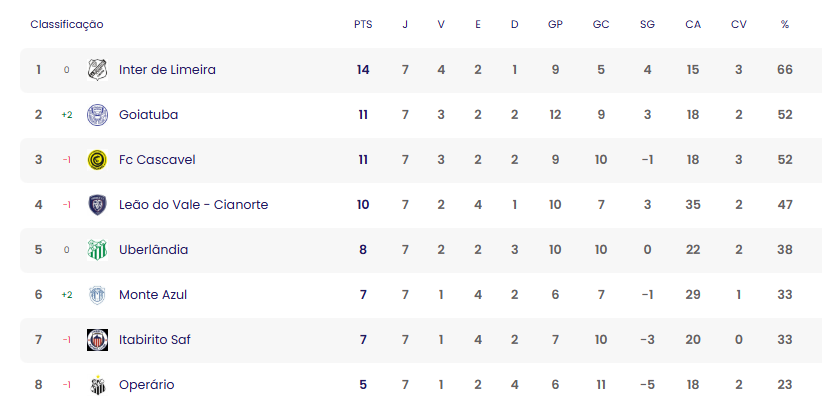Screen dimensions: 822x418
Task: Open the Itabirito Saf team name
Action: point(155,340)
